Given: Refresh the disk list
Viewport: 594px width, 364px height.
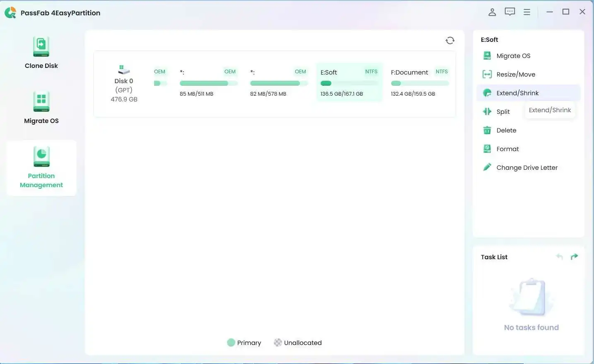Looking at the screenshot, I should coord(450,40).
